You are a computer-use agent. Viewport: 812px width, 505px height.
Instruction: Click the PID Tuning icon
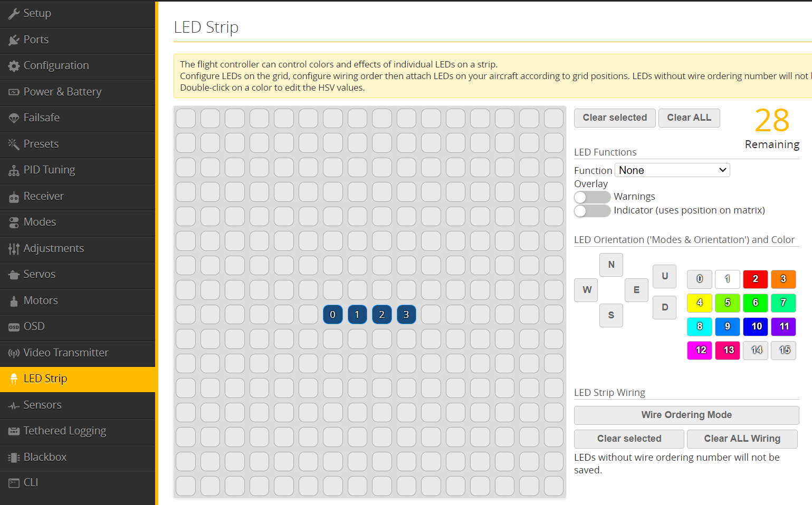[x=14, y=170]
